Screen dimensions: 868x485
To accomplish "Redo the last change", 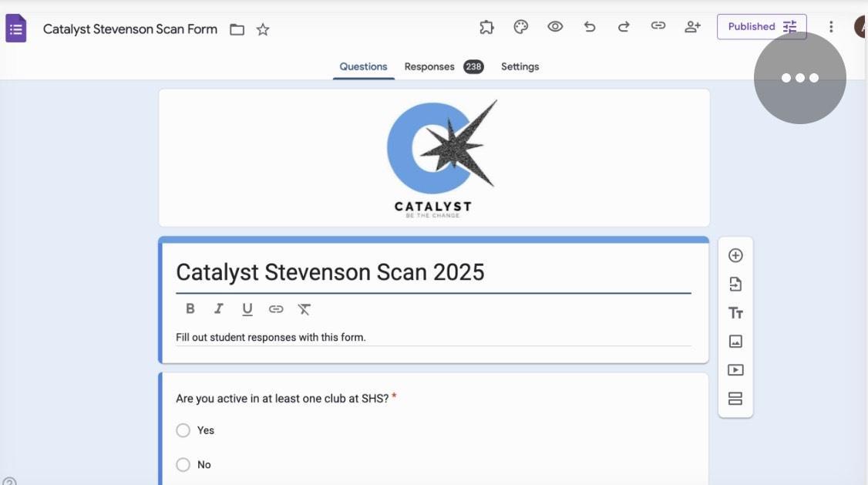I will point(624,26).
